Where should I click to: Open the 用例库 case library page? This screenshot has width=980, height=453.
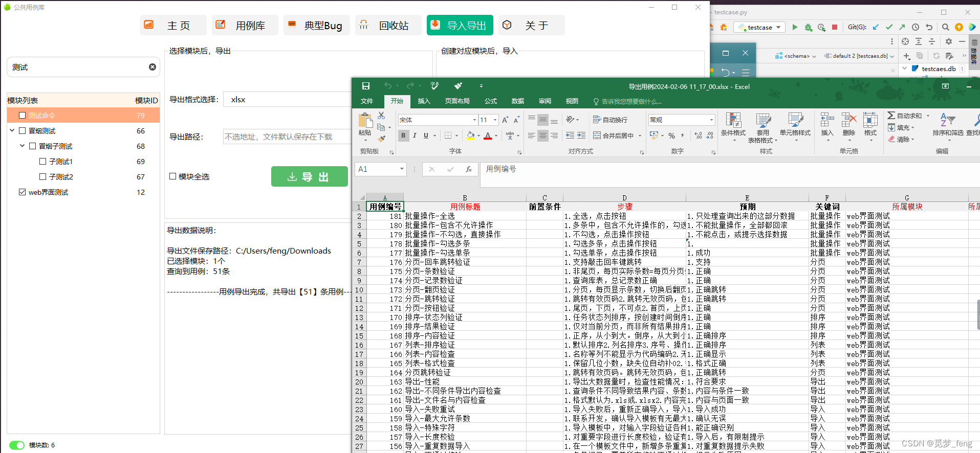(245, 25)
